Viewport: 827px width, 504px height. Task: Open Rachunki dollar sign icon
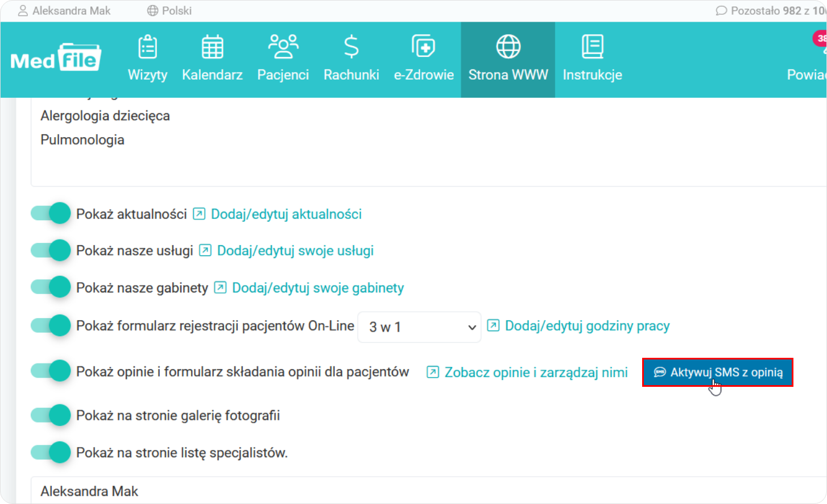click(x=351, y=47)
